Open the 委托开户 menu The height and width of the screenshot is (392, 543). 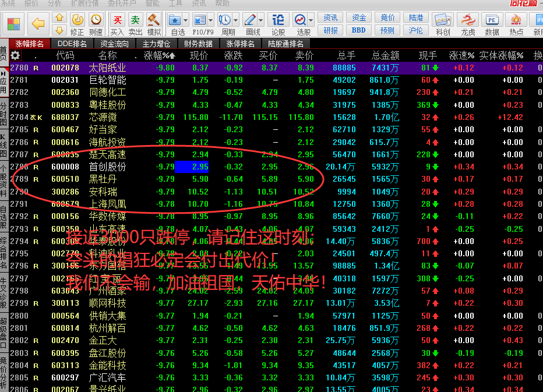[x=122, y=3]
